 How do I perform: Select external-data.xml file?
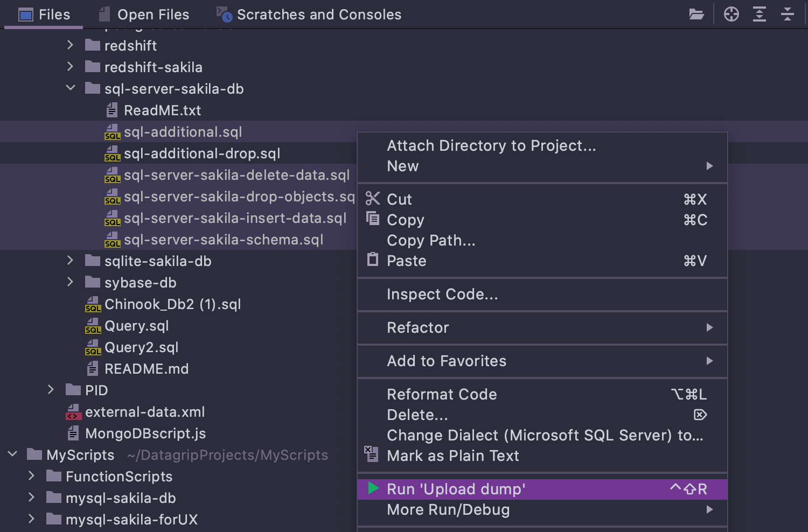(x=145, y=412)
